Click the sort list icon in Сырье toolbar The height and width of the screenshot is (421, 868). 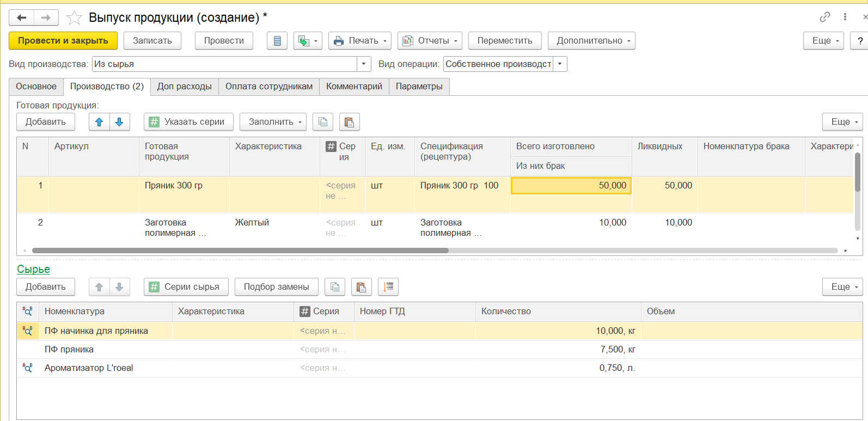click(x=388, y=287)
